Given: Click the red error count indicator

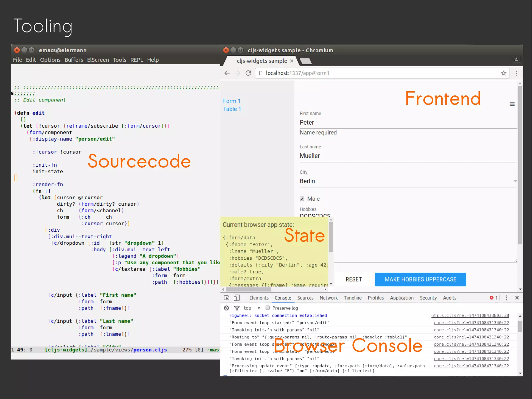Looking at the screenshot, I should 493,298.
